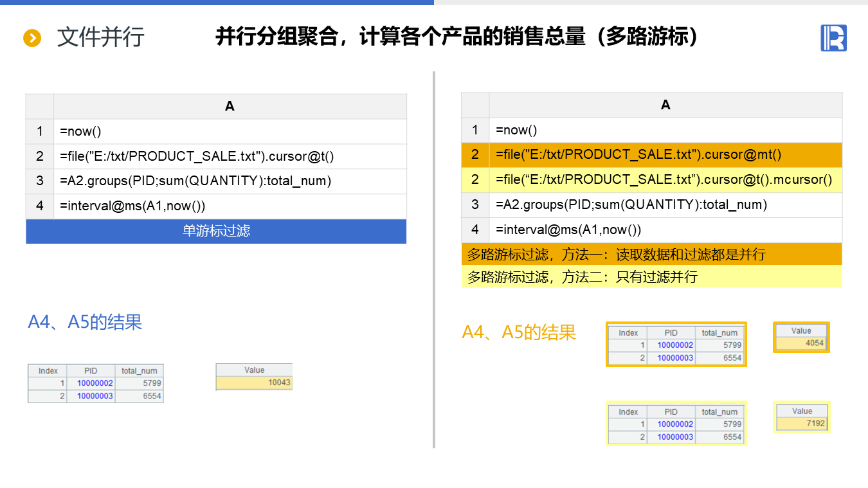Select column header A in right code table
Viewport: 868px width, 488px height.
pos(665,105)
